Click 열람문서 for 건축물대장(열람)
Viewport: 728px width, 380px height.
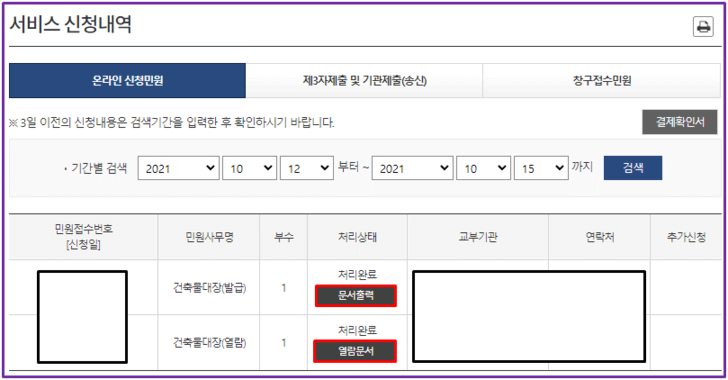356,351
